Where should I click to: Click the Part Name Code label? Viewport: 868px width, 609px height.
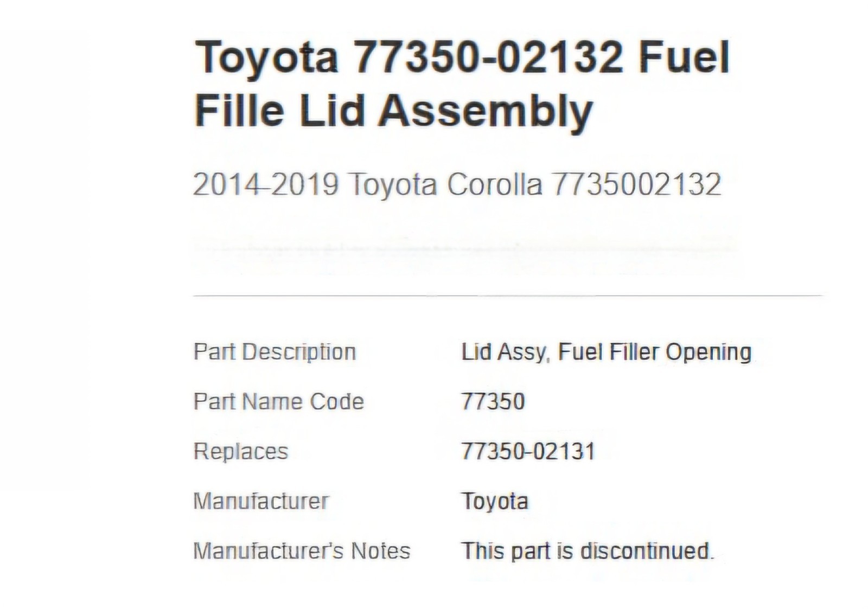[x=278, y=402]
